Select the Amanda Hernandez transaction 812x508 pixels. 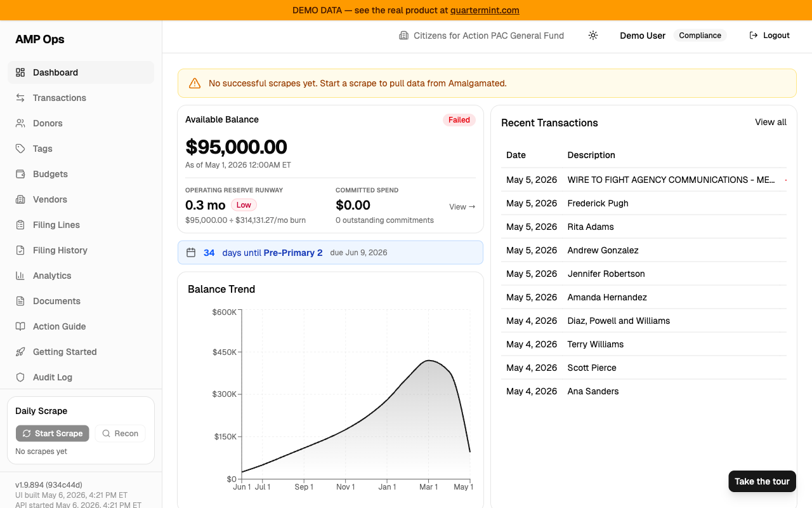[x=644, y=297]
